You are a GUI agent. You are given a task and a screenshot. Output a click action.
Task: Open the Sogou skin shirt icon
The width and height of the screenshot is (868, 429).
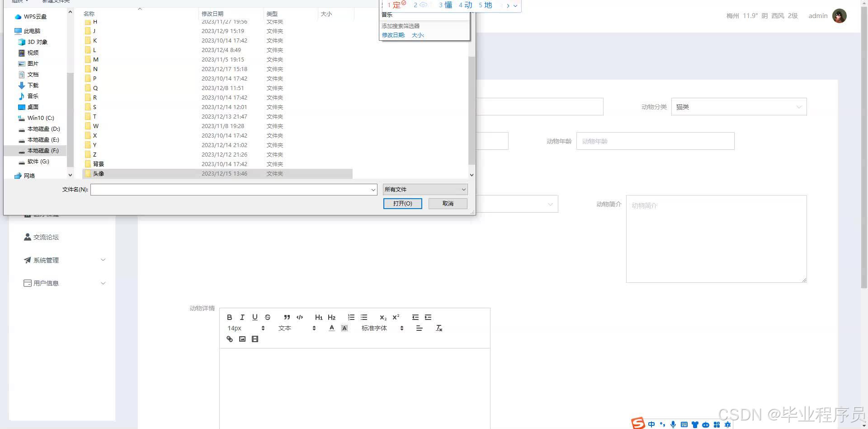[x=695, y=424]
